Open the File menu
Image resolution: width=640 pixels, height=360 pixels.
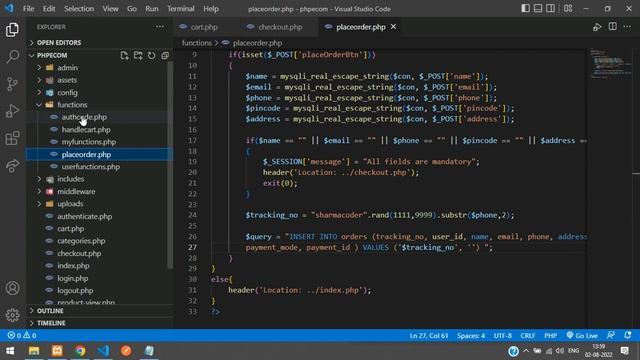[x=29, y=9]
